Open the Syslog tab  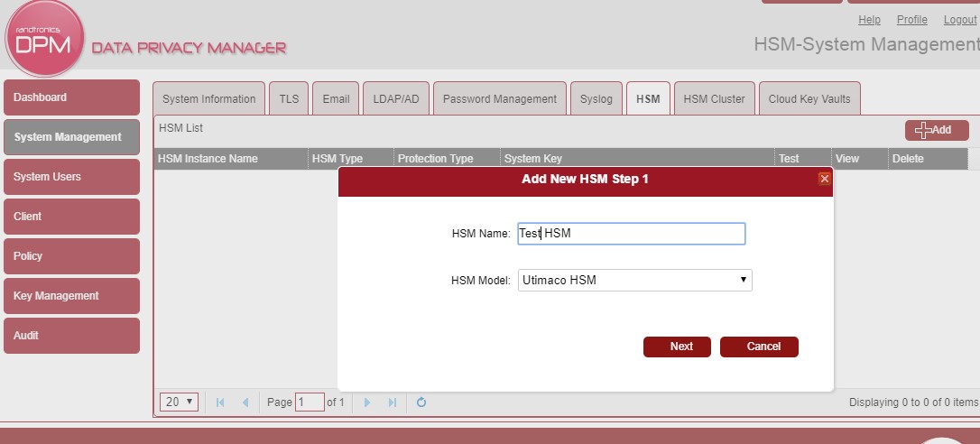596,98
